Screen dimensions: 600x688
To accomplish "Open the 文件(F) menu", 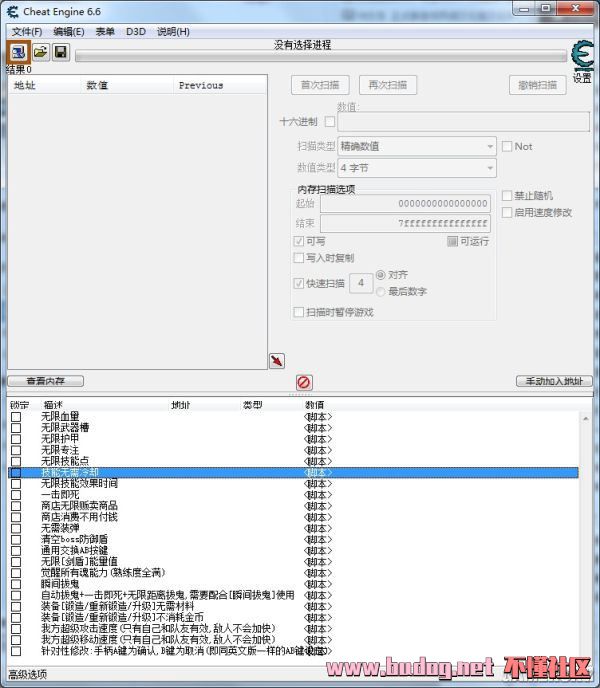I will click(x=27, y=32).
